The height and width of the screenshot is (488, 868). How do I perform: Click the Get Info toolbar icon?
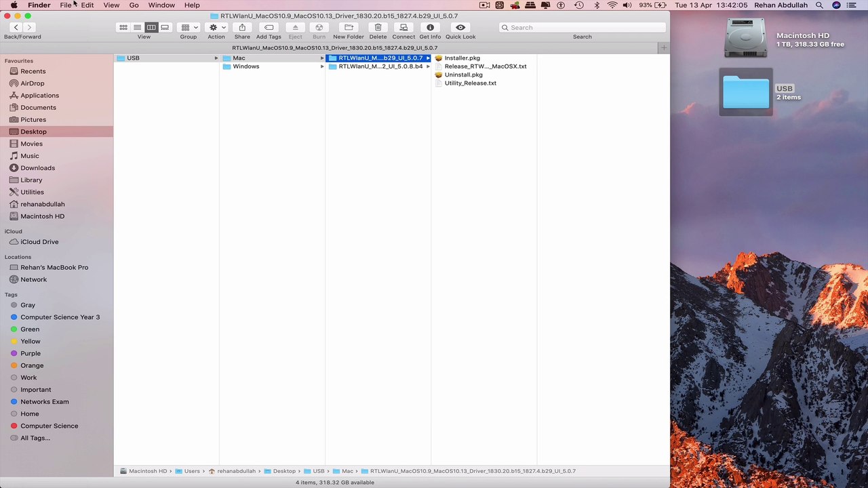point(430,28)
